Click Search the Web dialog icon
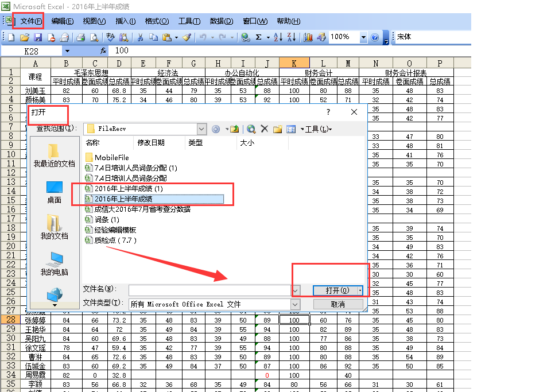The width and height of the screenshot is (551, 392). (251, 129)
